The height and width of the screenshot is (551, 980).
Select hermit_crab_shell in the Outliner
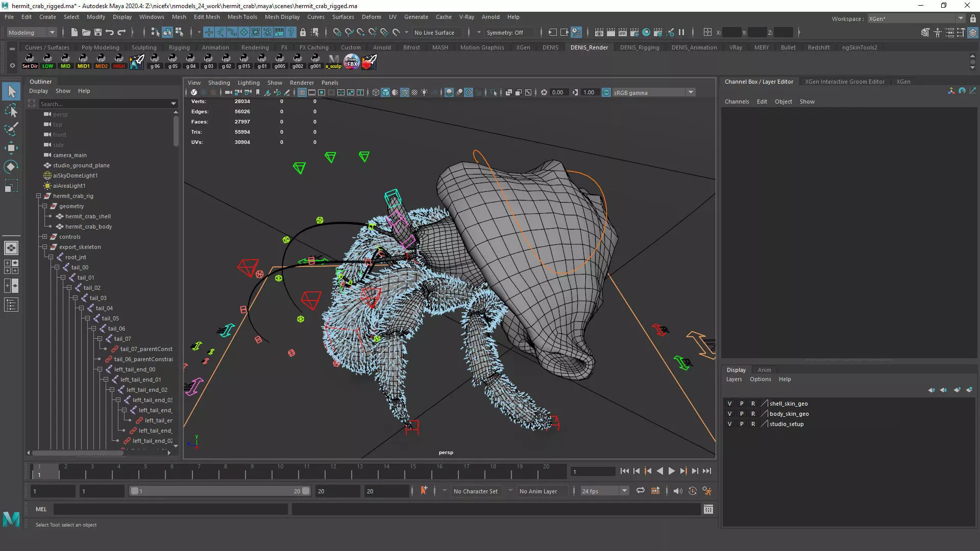coord(88,216)
